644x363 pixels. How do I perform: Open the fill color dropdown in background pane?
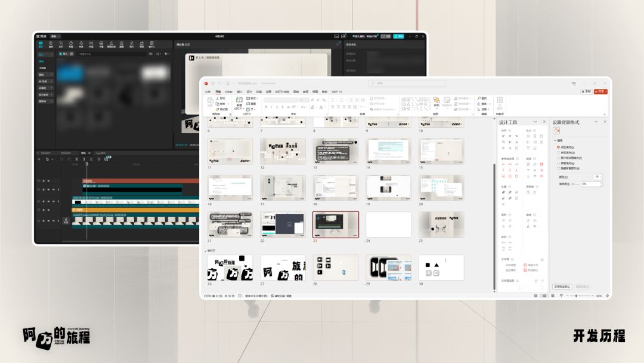[597, 177]
